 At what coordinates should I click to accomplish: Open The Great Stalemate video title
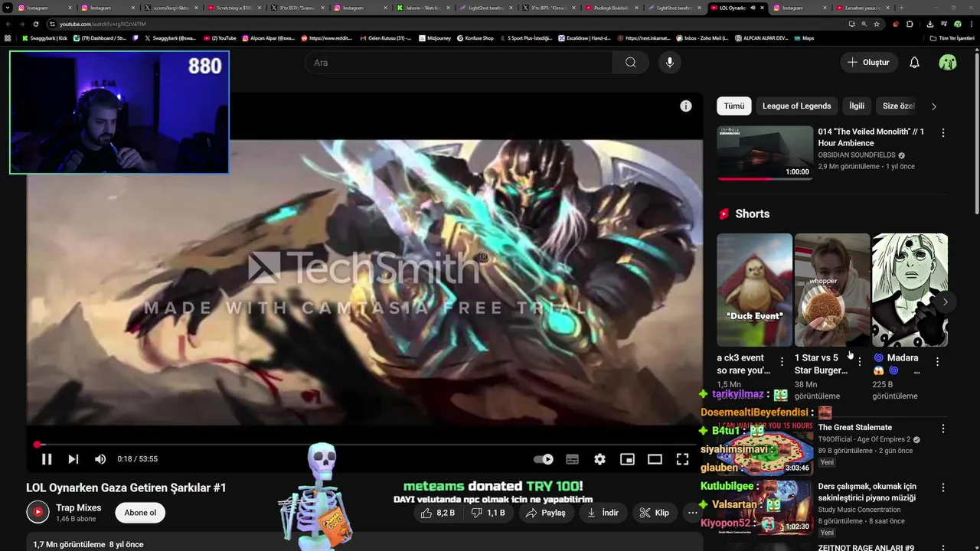click(x=854, y=428)
